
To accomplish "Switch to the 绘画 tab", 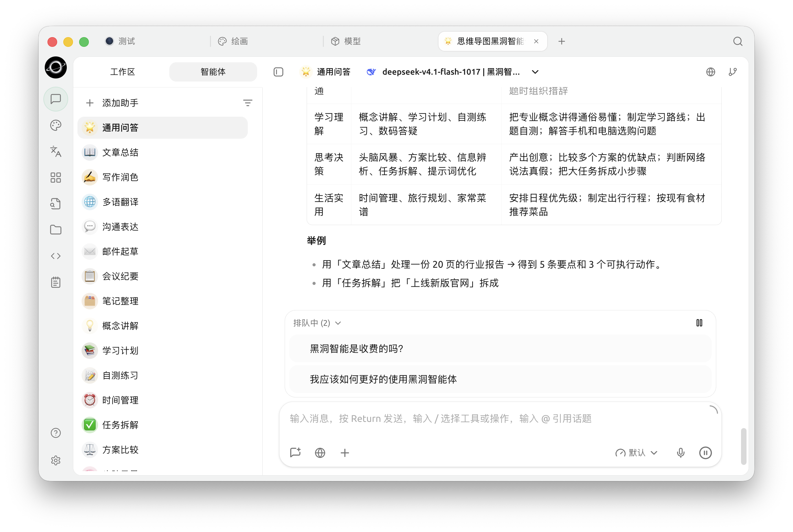I will tap(233, 41).
